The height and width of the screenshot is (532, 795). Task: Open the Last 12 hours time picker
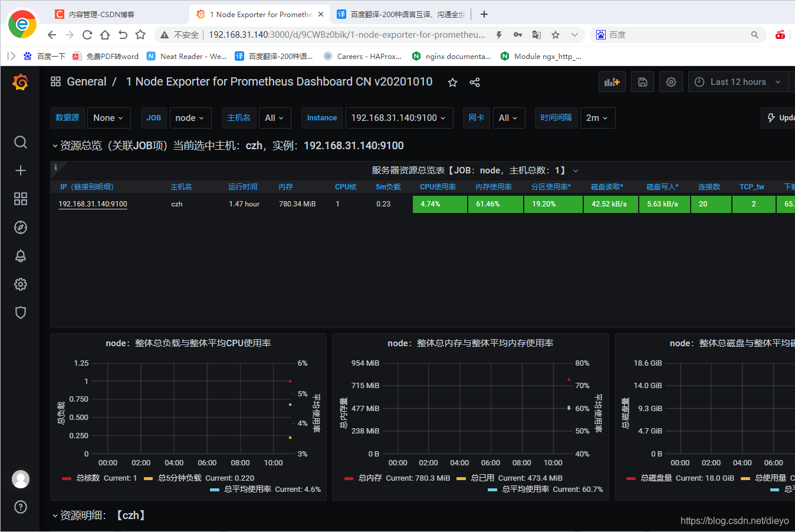(x=738, y=82)
